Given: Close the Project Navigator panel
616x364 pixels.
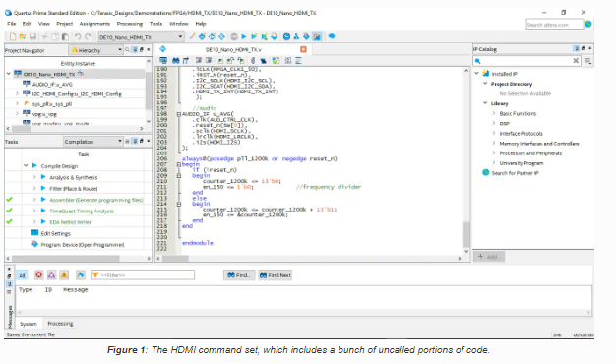Looking at the screenshot, I should pyautogui.click(x=149, y=49).
